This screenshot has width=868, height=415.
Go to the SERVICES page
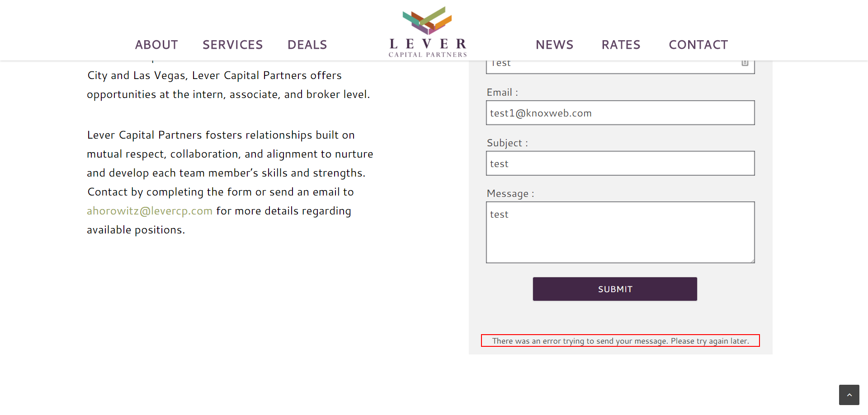point(232,45)
